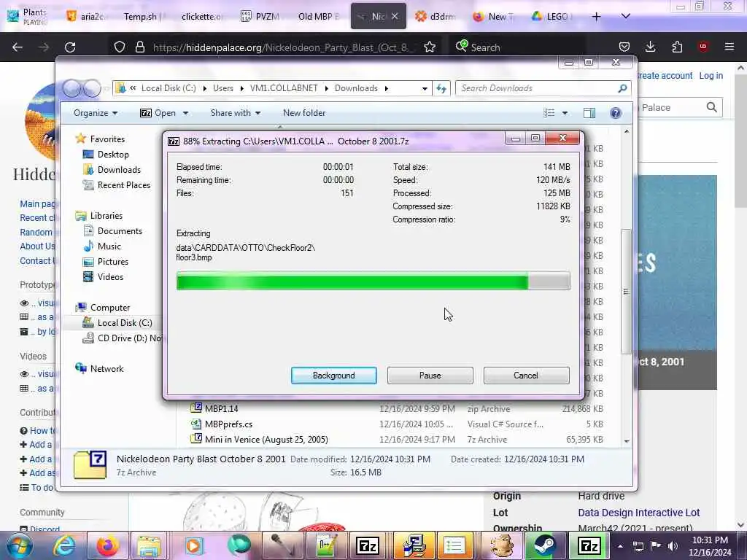Reload the Firefox page

70,47
